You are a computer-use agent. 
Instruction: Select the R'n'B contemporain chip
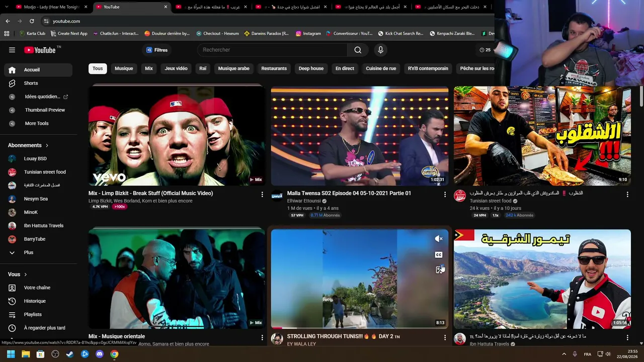(428, 68)
